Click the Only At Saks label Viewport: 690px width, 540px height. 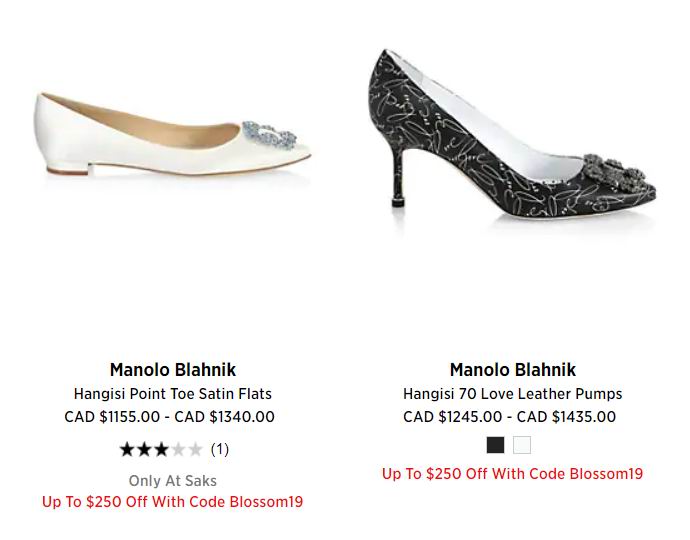[172, 481]
